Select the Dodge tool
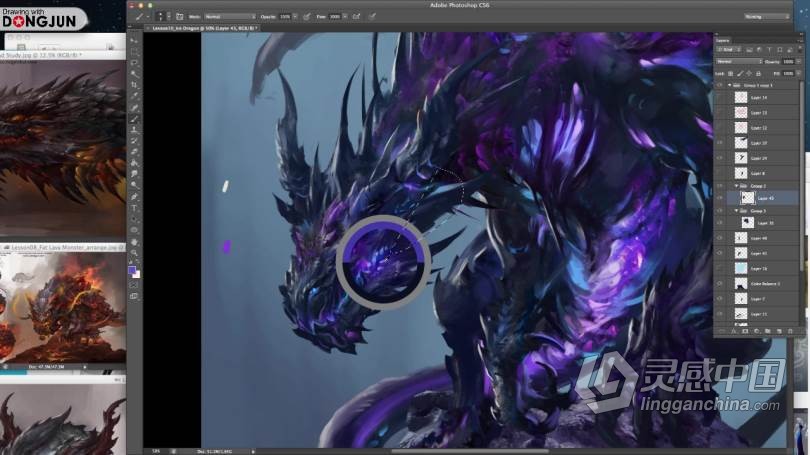The image size is (810, 455). (134, 185)
